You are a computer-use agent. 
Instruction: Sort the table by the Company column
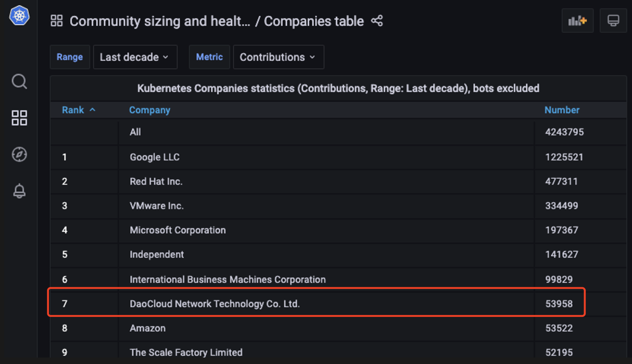point(149,110)
